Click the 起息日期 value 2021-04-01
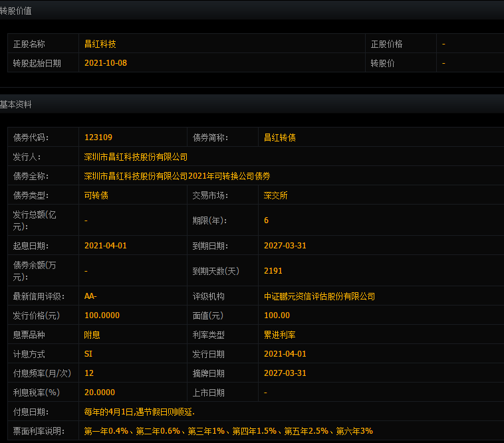Viewport: 504px width, 443px height. [x=106, y=246]
